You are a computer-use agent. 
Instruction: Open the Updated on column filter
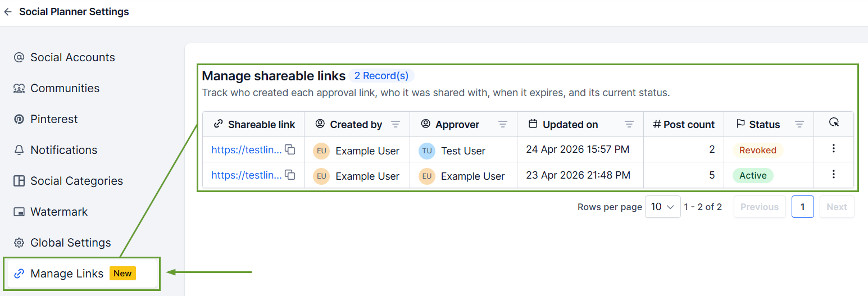pos(629,125)
